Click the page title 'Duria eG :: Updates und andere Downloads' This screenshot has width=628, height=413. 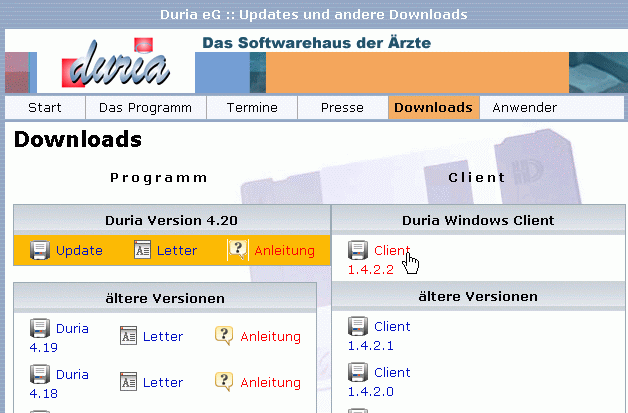click(314, 15)
